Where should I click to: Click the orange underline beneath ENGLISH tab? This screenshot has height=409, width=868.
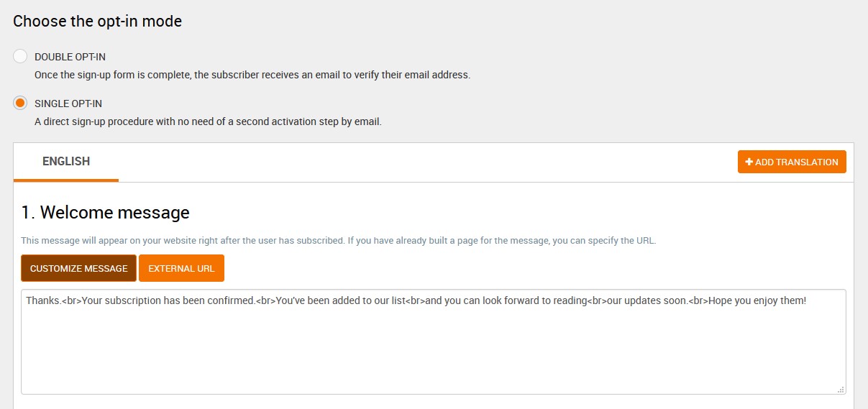(66, 180)
